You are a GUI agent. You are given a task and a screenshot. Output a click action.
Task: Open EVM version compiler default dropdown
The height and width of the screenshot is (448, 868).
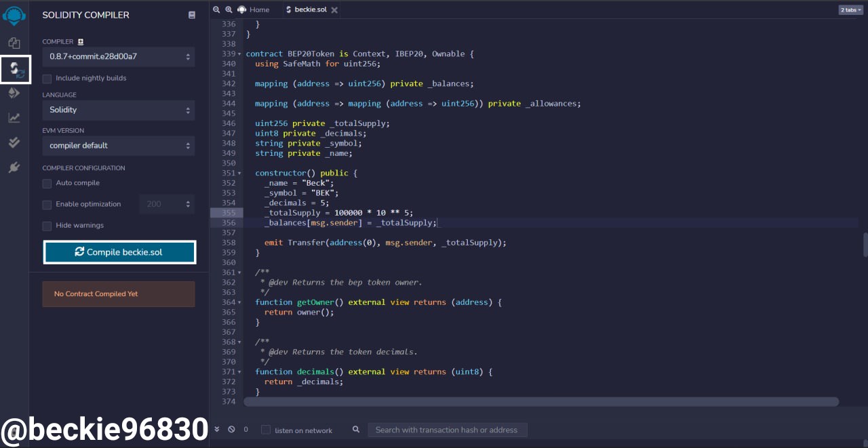point(119,146)
